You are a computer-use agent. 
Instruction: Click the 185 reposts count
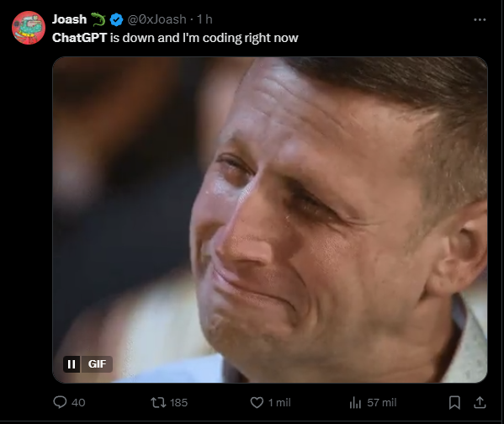(178, 402)
